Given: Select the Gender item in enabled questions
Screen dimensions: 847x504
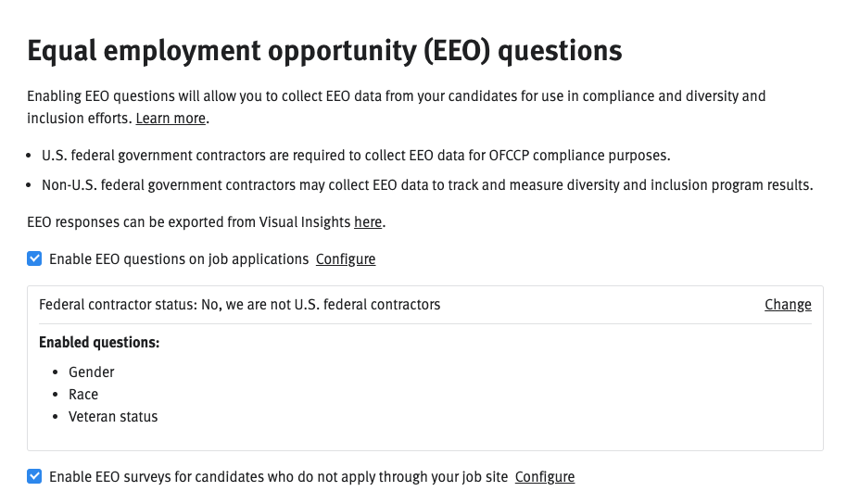Looking at the screenshot, I should (91, 372).
